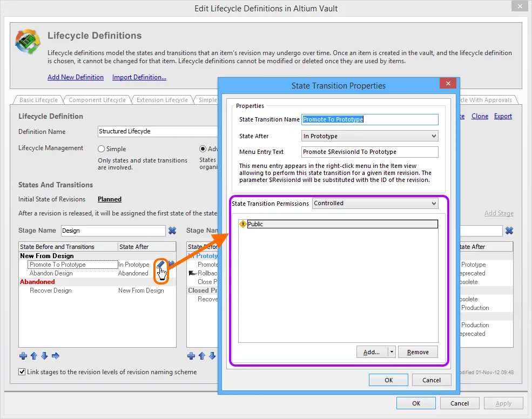The height and width of the screenshot is (419, 532).
Task: Select the Simple lifecycle management radio button
Action: click(x=101, y=149)
